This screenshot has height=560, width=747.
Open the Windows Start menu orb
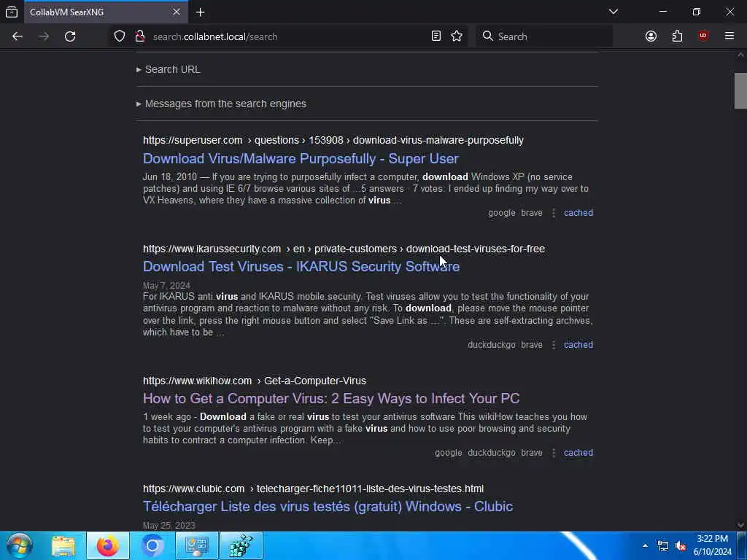pyautogui.click(x=19, y=545)
